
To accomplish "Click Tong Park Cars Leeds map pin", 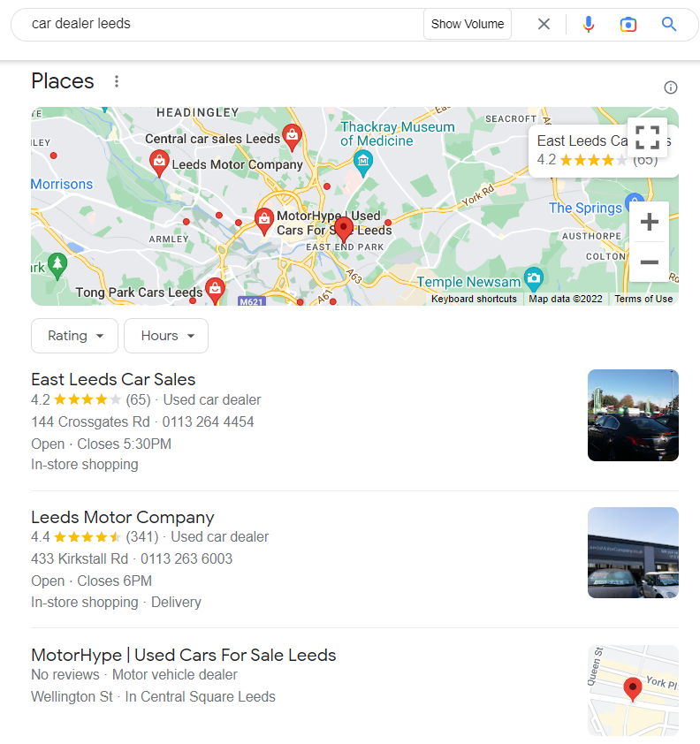I will click(215, 288).
